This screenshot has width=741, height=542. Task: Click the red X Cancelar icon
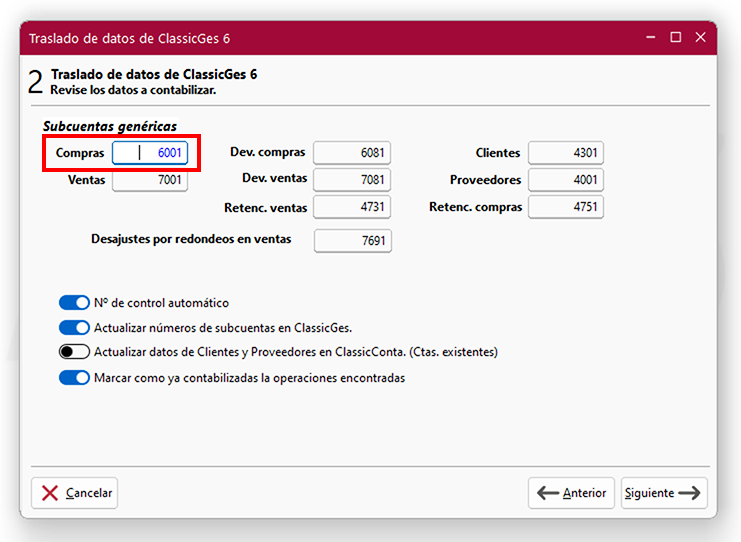(x=50, y=493)
